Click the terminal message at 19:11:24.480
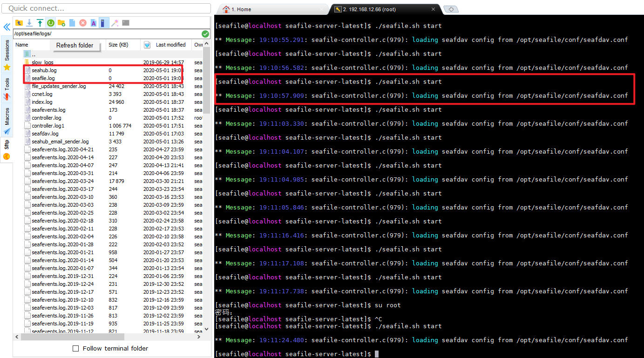 pyautogui.click(x=421, y=340)
